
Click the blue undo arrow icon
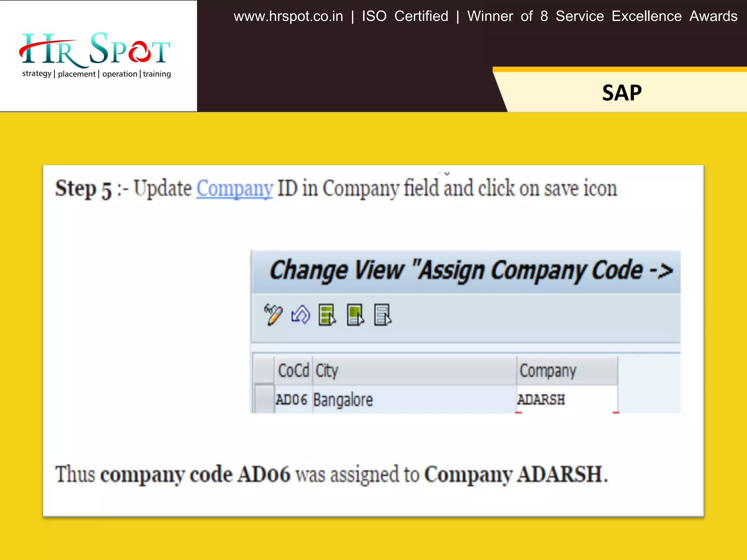301,315
